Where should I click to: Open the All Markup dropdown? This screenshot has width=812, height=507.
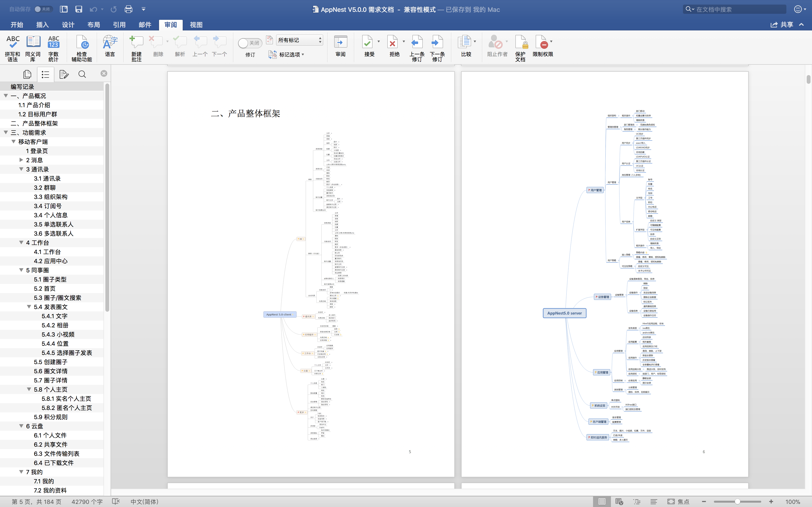pyautogui.click(x=299, y=40)
